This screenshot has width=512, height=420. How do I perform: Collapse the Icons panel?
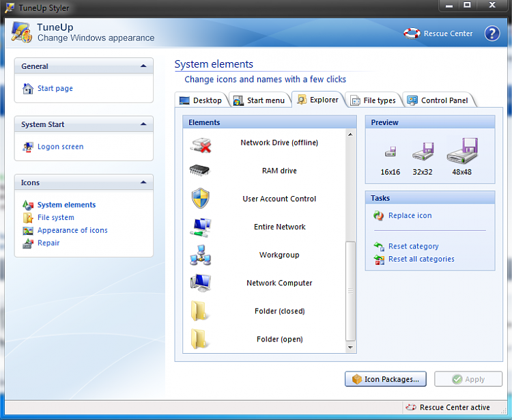(x=143, y=182)
